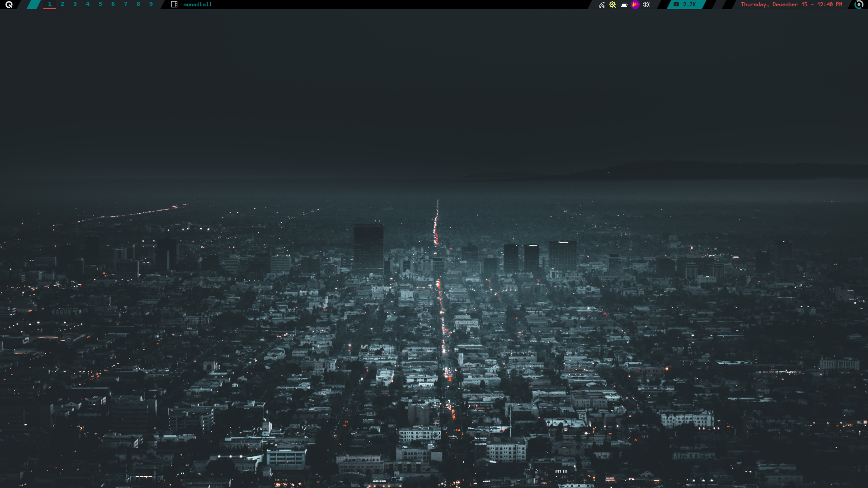Switch to workspace 9
The height and width of the screenshot is (488, 868).
(x=151, y=4)
